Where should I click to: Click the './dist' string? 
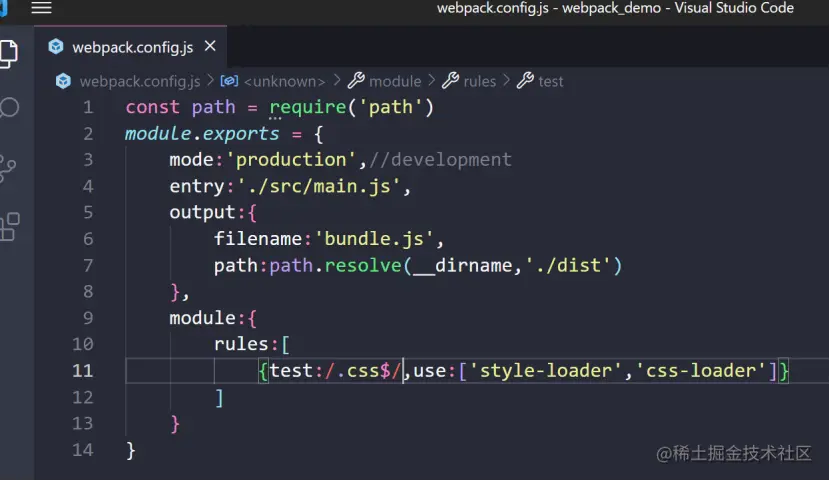point(568,265)
